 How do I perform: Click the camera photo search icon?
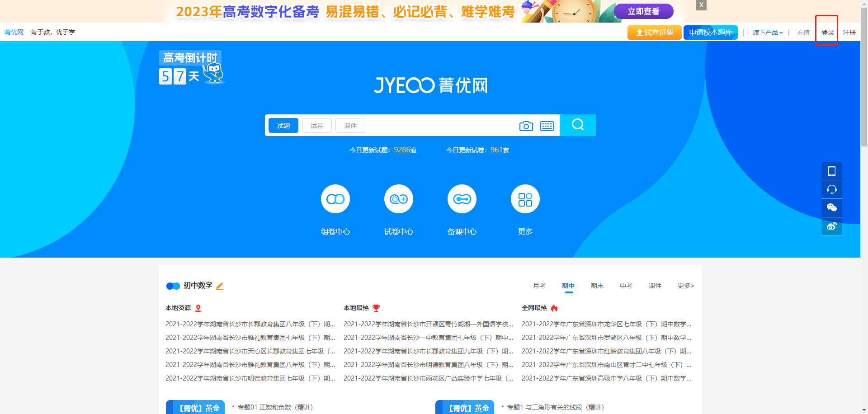[526, 126]
